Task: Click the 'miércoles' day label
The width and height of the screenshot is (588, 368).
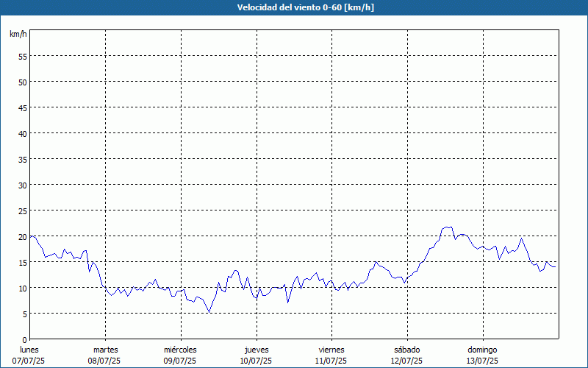Action: coord(180,350)
